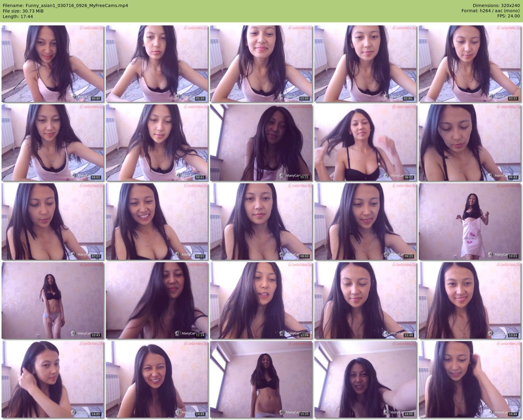Click the 13:24 timestamp badge
Image resolution: width=523 pixels, height=420 pixels.
click(513, 335)
